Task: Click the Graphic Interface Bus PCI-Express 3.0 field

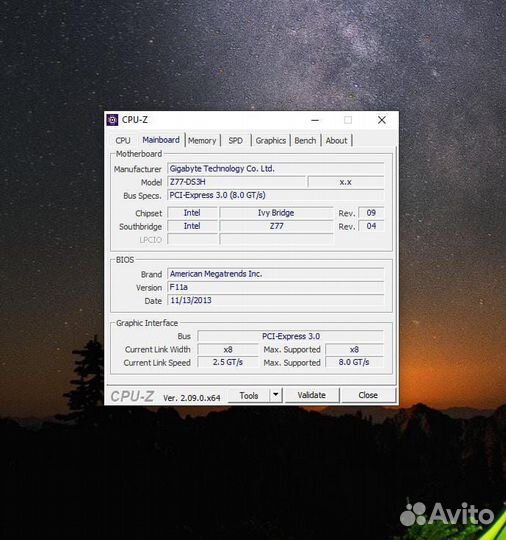Action: [x=291, y=336]
